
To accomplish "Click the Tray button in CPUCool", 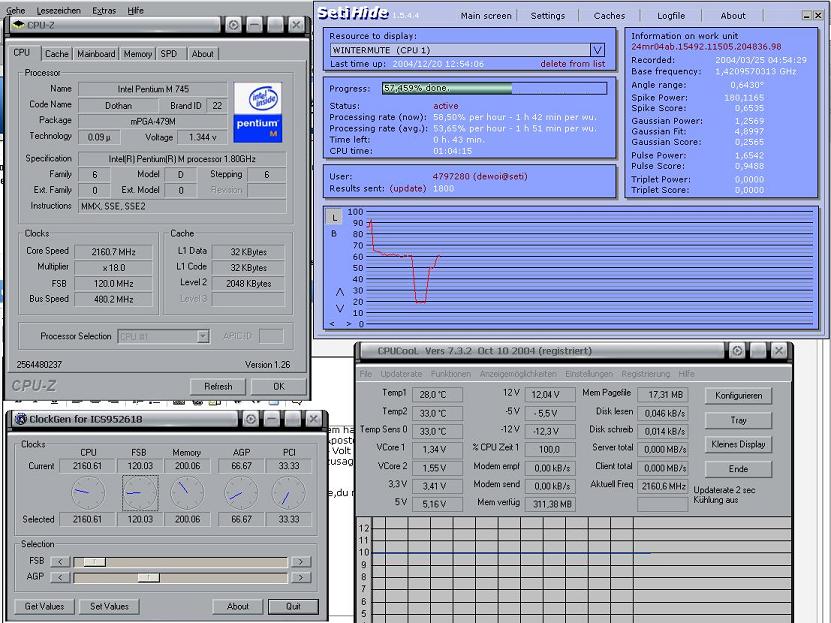I will click(x=738, y=420).
